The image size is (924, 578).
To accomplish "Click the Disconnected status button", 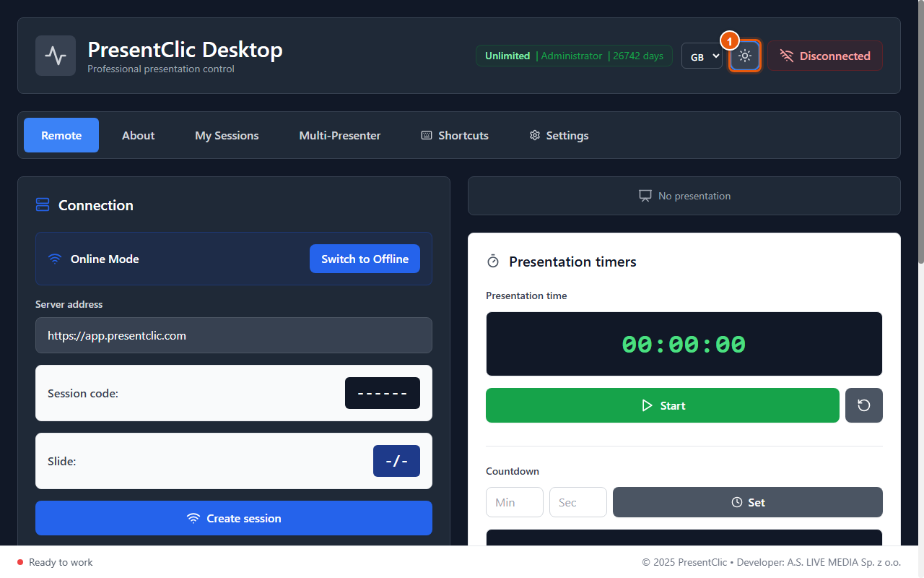I will [x=825, y=56].
